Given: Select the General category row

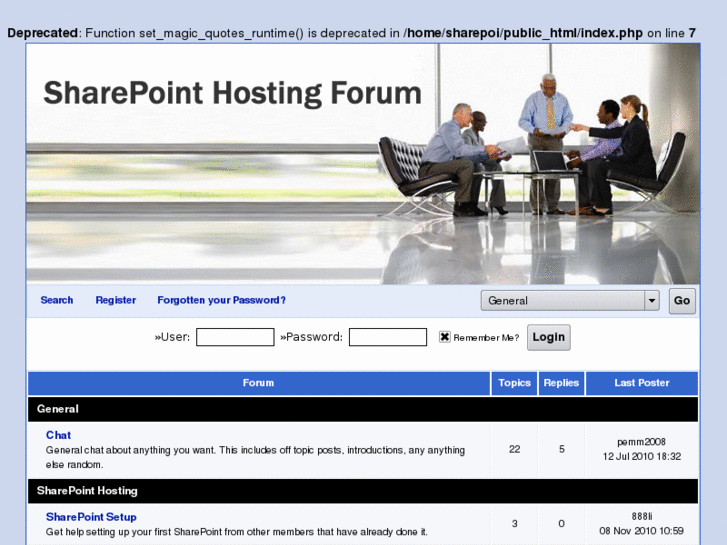Looking at the screenshot, I should [x=363, y=409].
